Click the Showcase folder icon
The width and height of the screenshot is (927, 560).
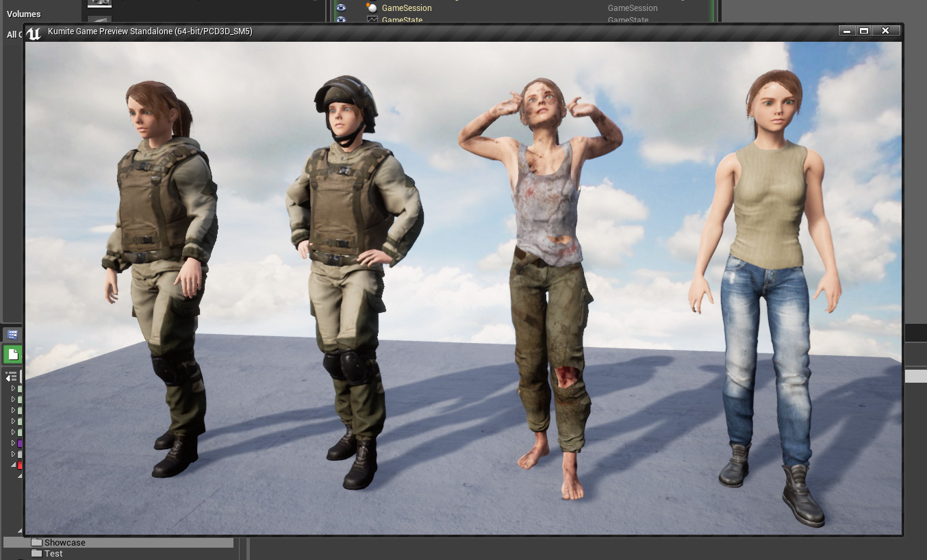pos(37,542)
